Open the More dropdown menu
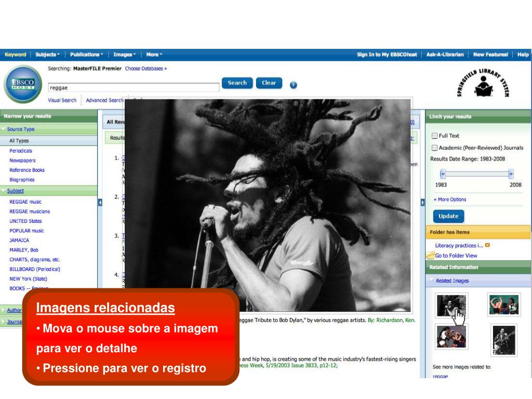Screen dimensions: 532x399 pos(154,54)
